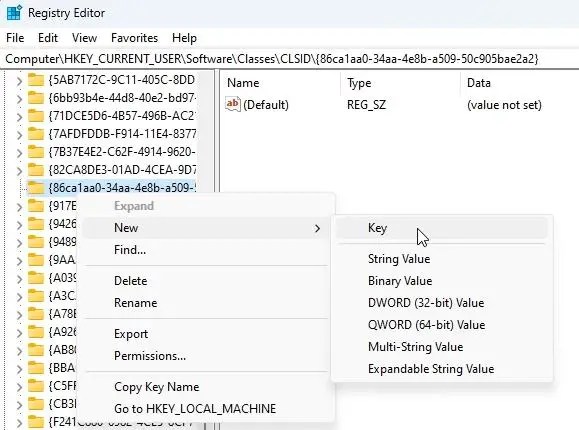This screenshot has width=579, height=430.
Task: Select Key from the New submenu
Action: pos(442,228)
